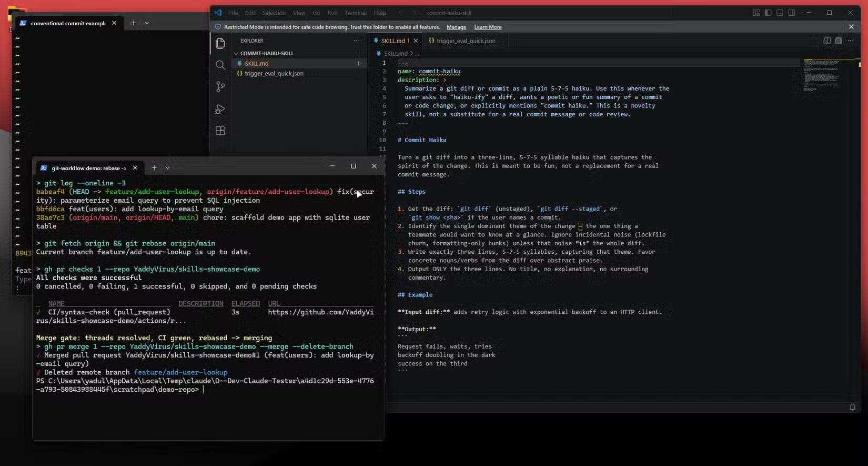The height and width of the screenshot is (466, 868).
Task: Click the Manage link in Restricted Mode banner
Action: [456, 27]
